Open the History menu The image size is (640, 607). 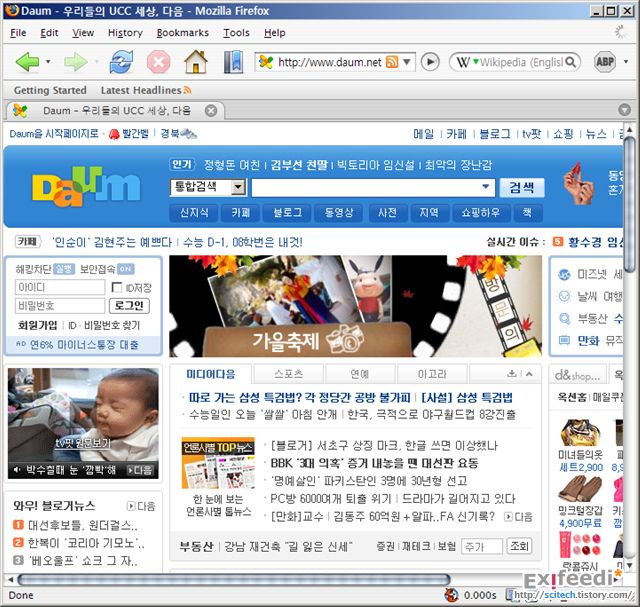tap(125, 33)
